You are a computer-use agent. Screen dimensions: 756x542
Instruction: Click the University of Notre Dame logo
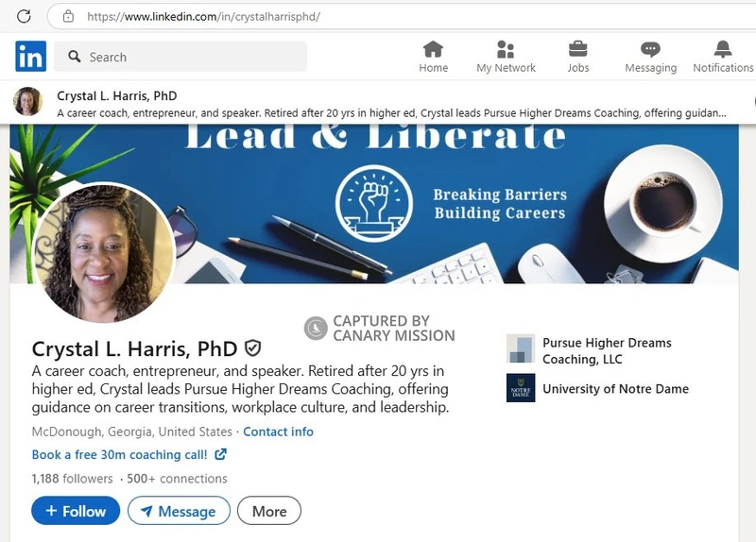521,388
